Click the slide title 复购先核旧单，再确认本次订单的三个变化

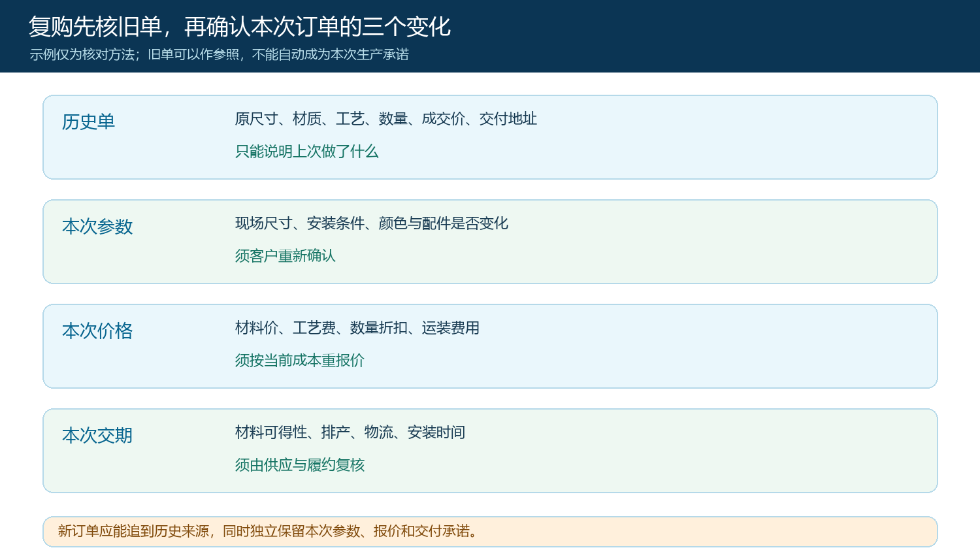(240, 27)
